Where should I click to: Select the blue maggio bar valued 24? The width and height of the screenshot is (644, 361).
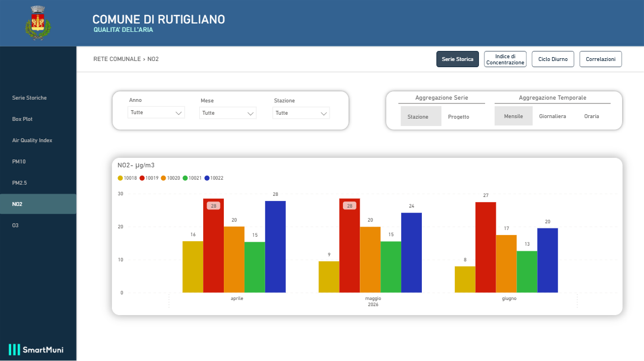click(x=412, y=252)
